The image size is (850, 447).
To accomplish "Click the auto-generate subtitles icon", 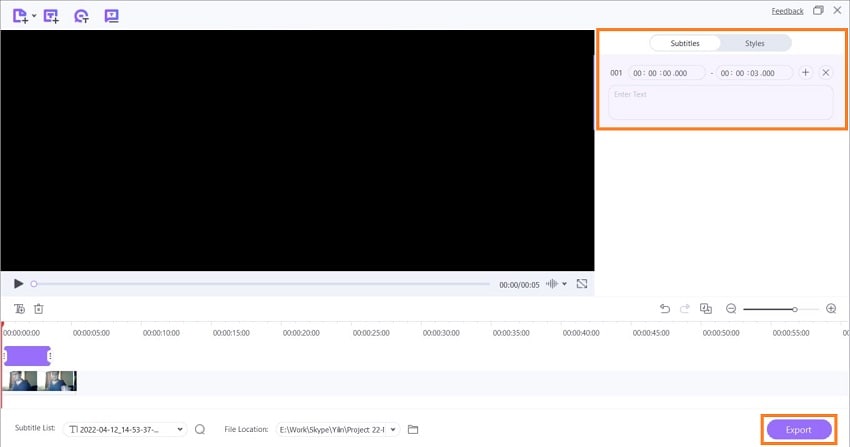I will pos(81,16).
